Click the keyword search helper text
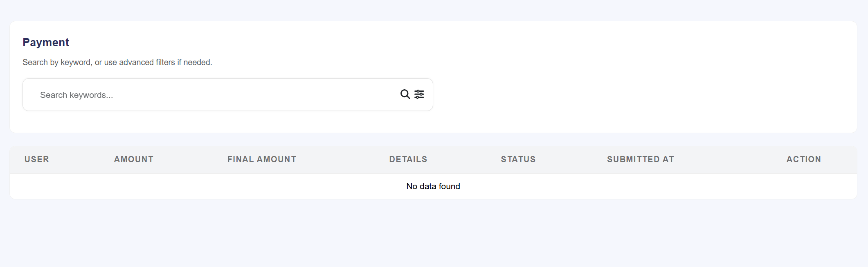The image size is (868, 267). coord(118,62)
